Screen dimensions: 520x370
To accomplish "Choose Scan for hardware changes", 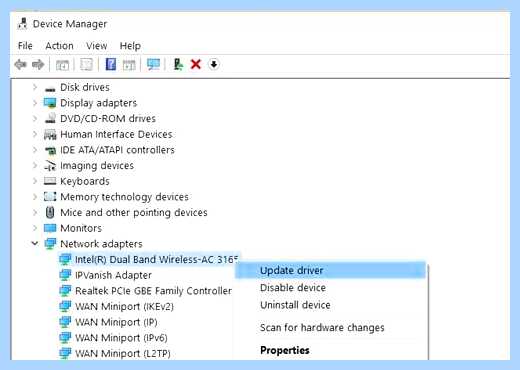I will [x=330, y=328].
